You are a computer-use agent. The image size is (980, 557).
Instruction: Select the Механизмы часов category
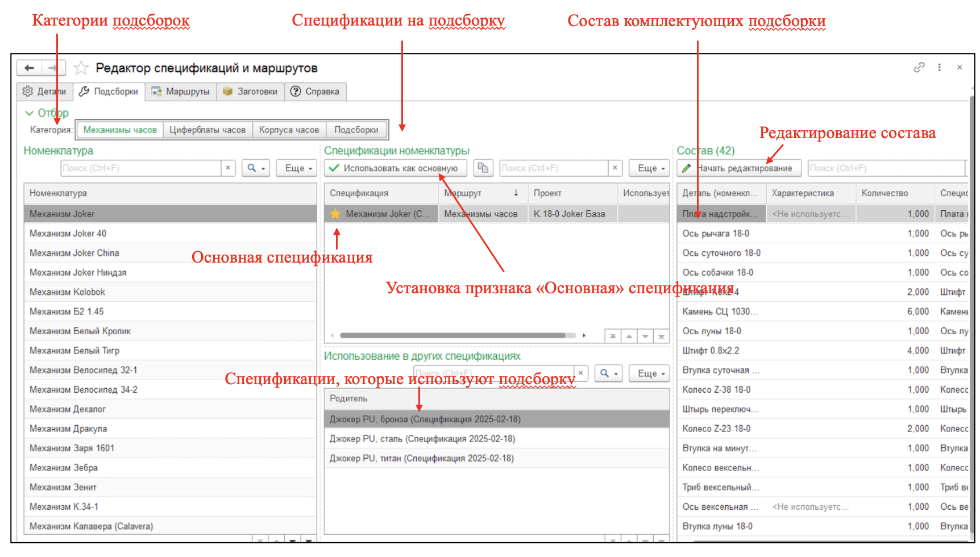click(120, 130)
